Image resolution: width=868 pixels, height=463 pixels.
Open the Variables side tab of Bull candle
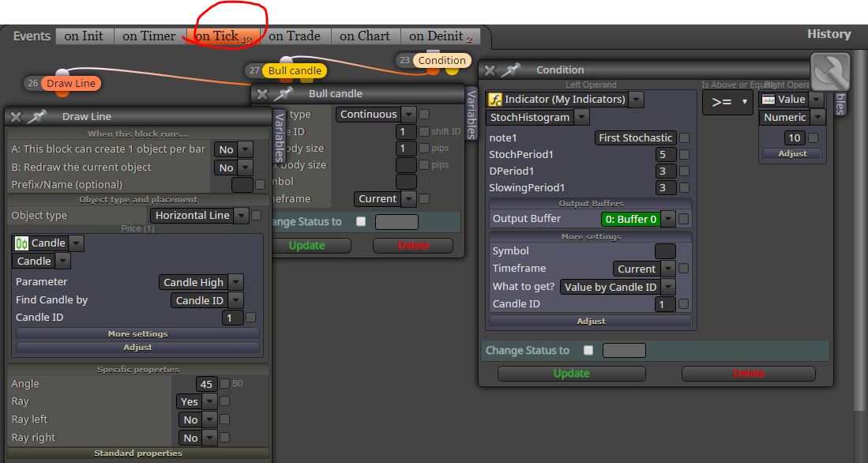pos(471,114)
